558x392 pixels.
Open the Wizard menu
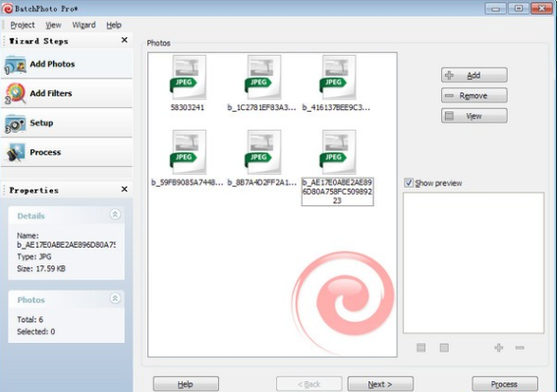[x=84, y=25]
